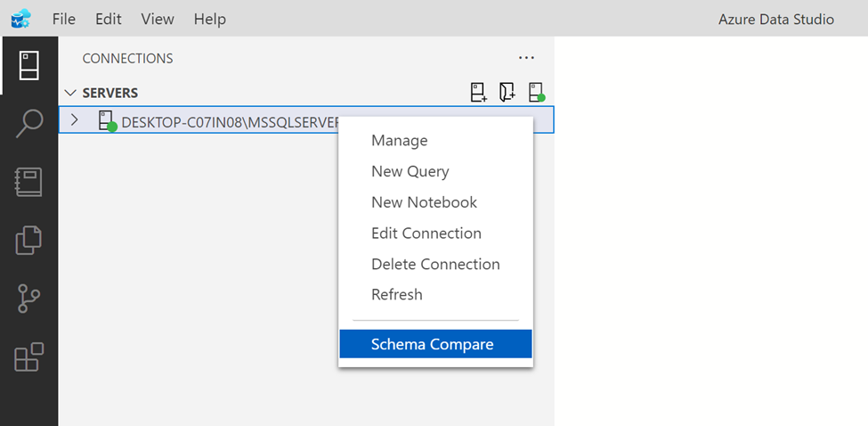Open the Connections view in activity bar
Image resolution: width=868 pixels, height=426 pixels.
[28, 65]
